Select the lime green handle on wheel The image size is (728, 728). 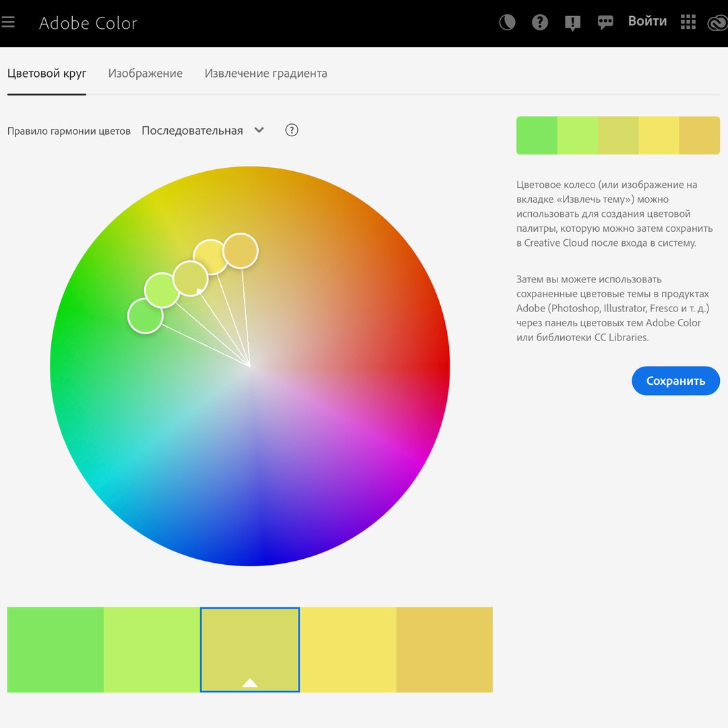pyautogui.click(x=162, y=291)
